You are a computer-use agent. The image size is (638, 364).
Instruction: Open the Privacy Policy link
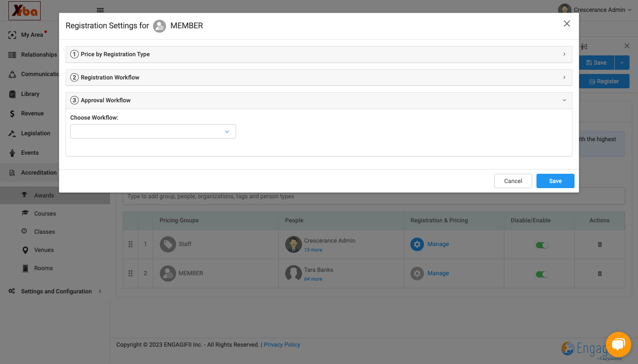282,345
